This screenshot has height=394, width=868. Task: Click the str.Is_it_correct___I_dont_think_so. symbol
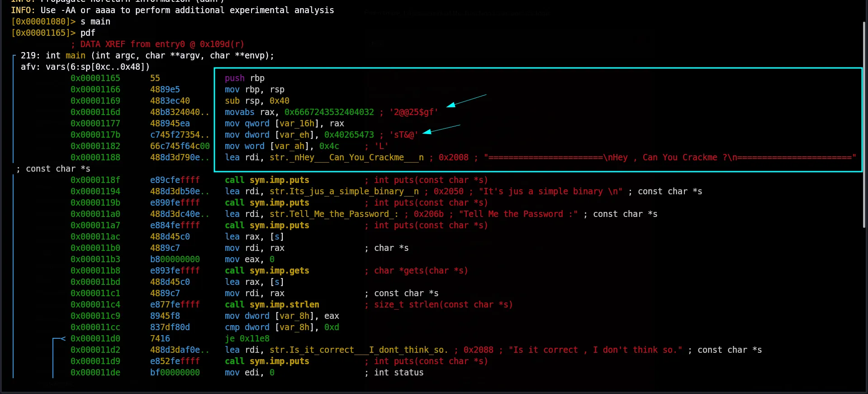(359, 350)
